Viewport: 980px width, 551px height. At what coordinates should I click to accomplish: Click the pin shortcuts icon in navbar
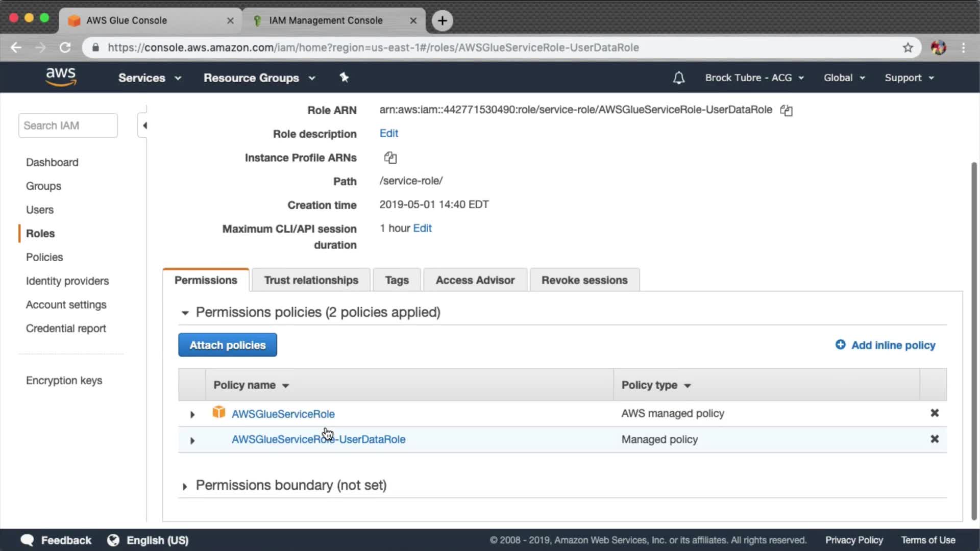(x=344, y=78)
